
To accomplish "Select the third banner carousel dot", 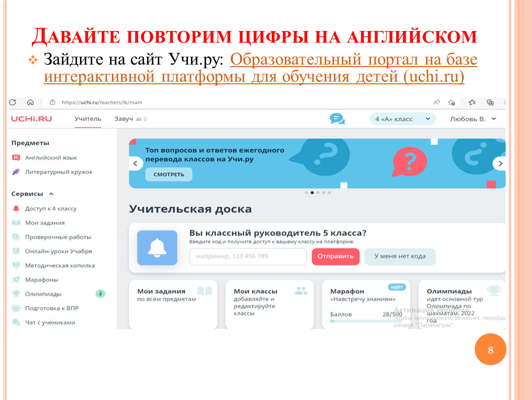I will (318, 193).
